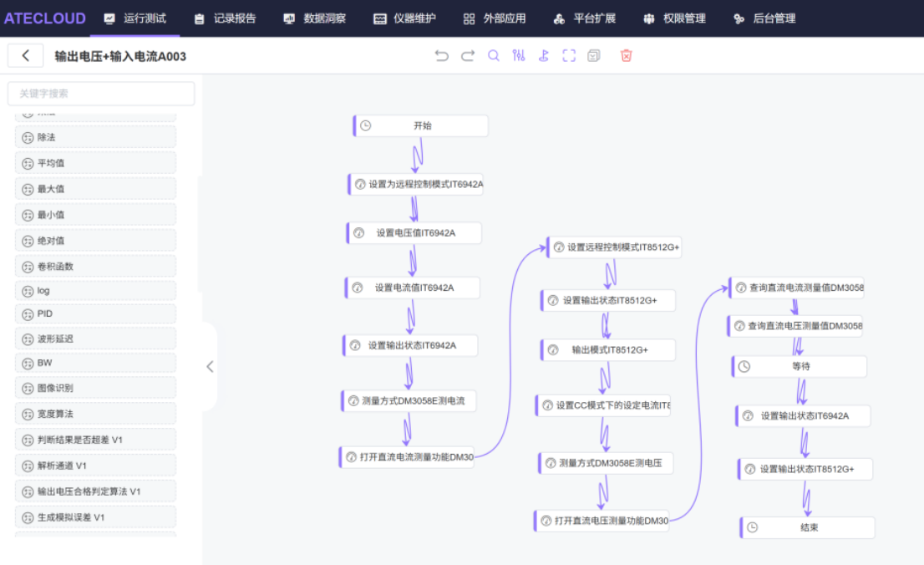Screen dimensions: 924x565
Task: Click clock icon on the 结束 node
Action: point(753,527)
